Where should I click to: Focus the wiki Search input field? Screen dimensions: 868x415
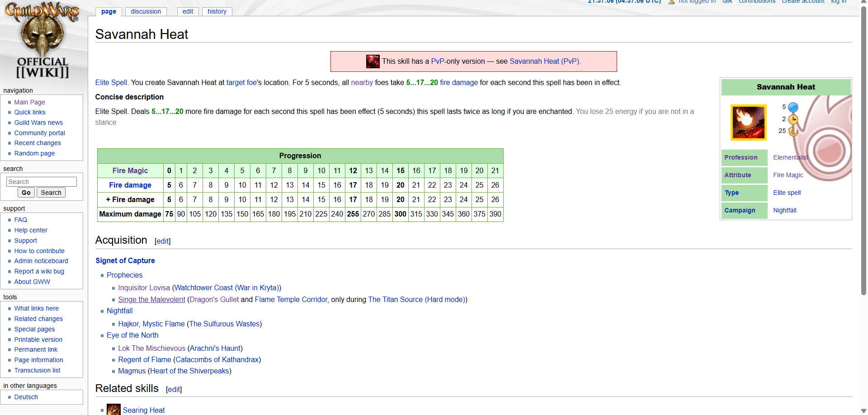[42, 182]
